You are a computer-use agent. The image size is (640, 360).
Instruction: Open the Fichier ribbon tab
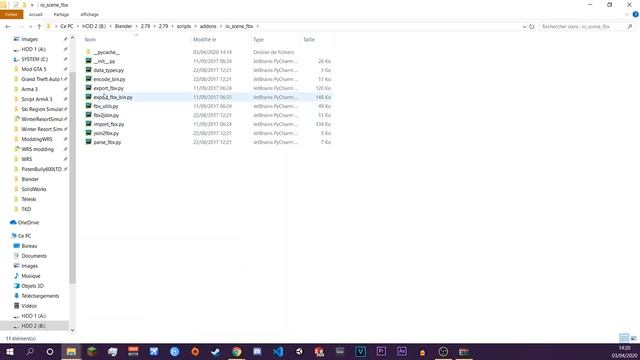[x=11, y=14]
